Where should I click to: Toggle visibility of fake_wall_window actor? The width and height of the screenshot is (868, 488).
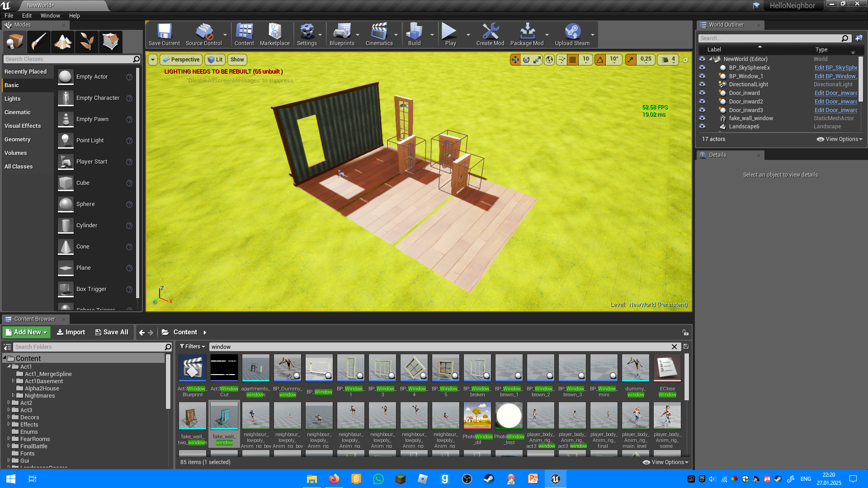(702, 118)
